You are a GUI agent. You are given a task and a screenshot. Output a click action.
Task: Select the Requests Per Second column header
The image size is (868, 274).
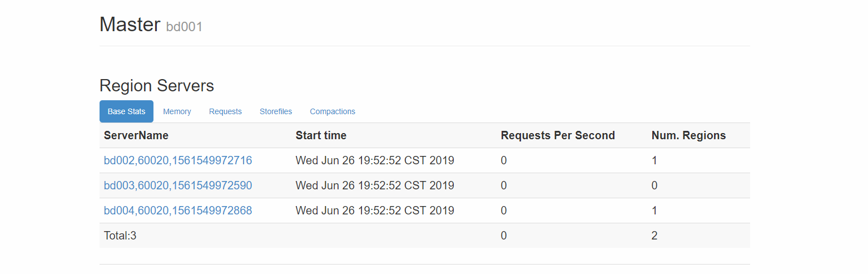(558, 135)
